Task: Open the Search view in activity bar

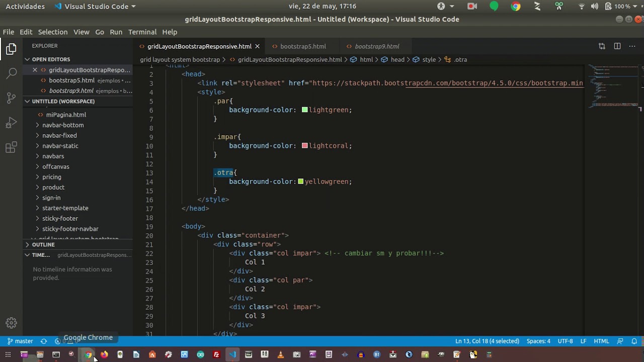Action: pos(11,73)
